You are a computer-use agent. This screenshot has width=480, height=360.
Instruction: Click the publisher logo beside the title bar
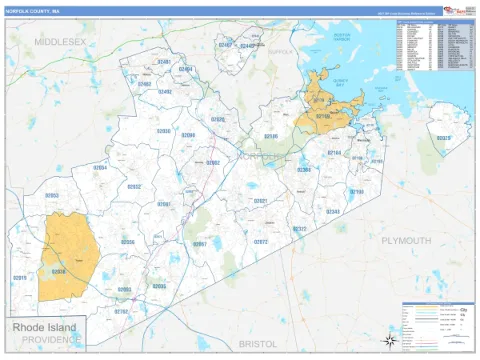(459, 11)
